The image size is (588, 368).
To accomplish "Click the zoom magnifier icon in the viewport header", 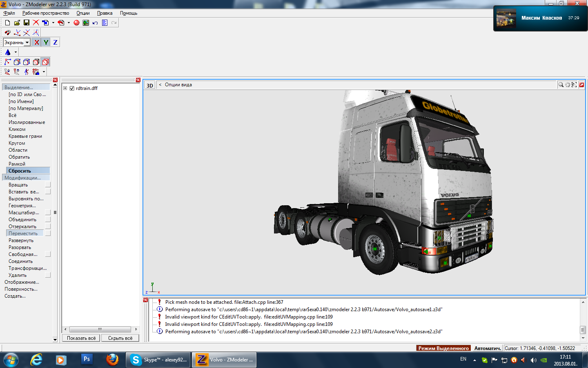I will pos(561,85).
